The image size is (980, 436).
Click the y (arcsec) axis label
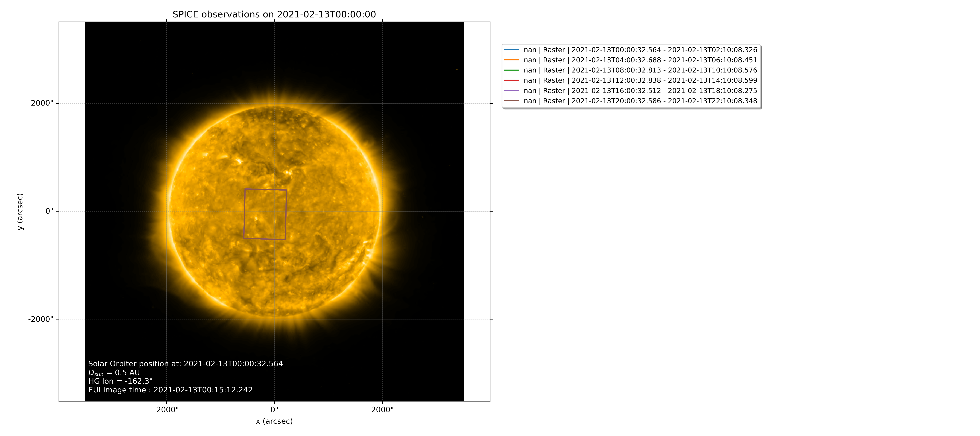20,211
